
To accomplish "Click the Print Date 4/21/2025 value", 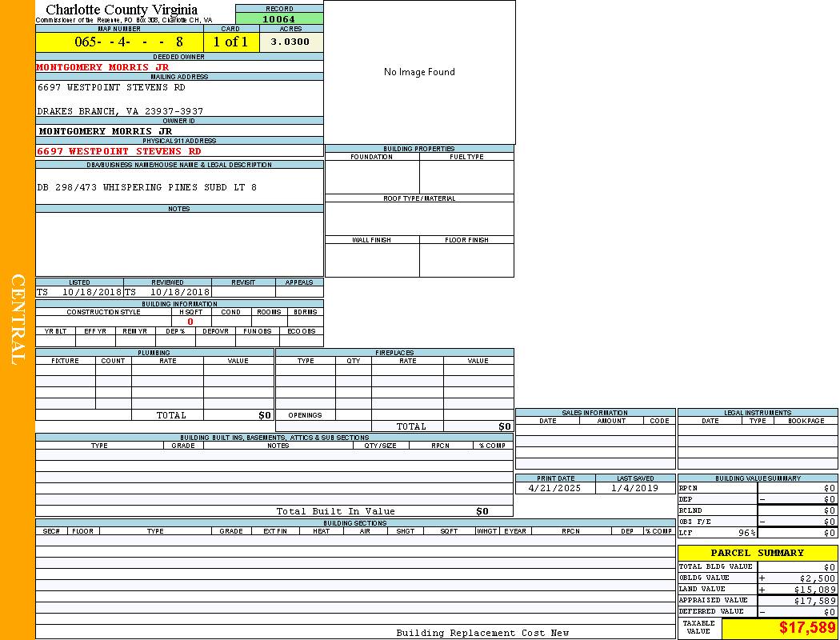I will point(555,488).
